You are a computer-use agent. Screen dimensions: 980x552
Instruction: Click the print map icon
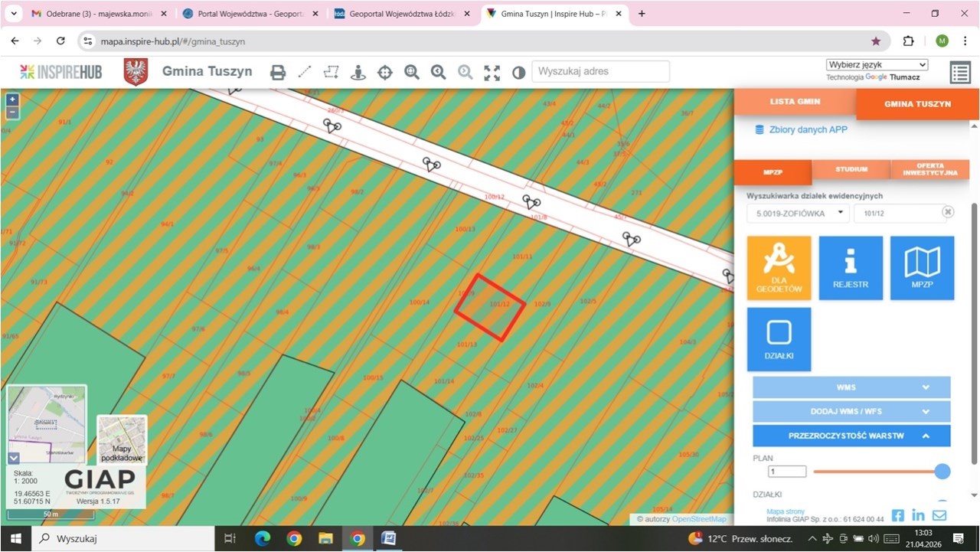(x=278, y=72)
